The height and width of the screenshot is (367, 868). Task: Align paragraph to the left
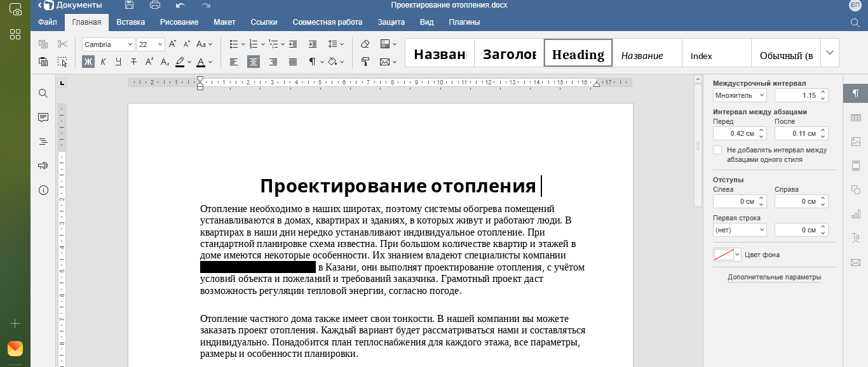click(234, 62)
